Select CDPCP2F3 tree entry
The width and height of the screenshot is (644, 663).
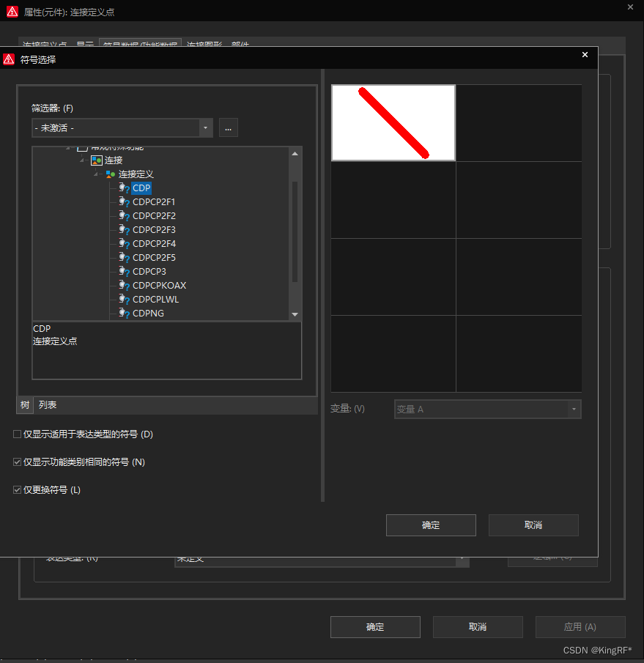coord(154,229)
